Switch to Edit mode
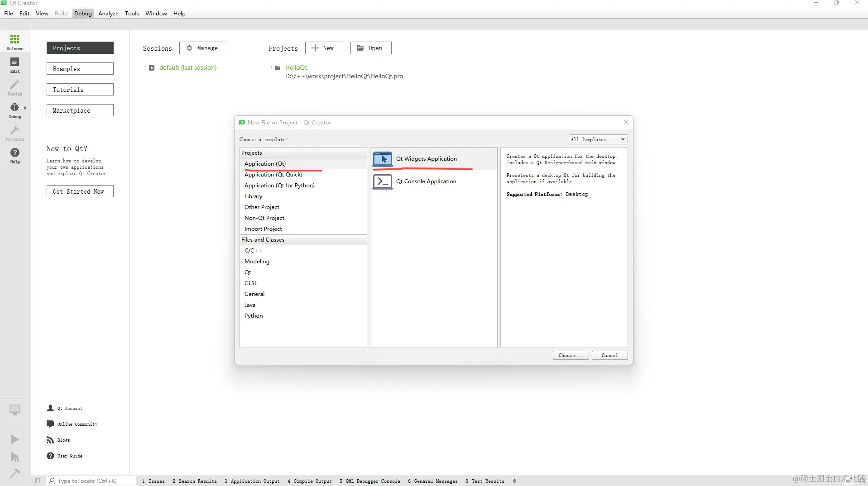The width and height of the screenshot is (868, 486). coord(15,65)
